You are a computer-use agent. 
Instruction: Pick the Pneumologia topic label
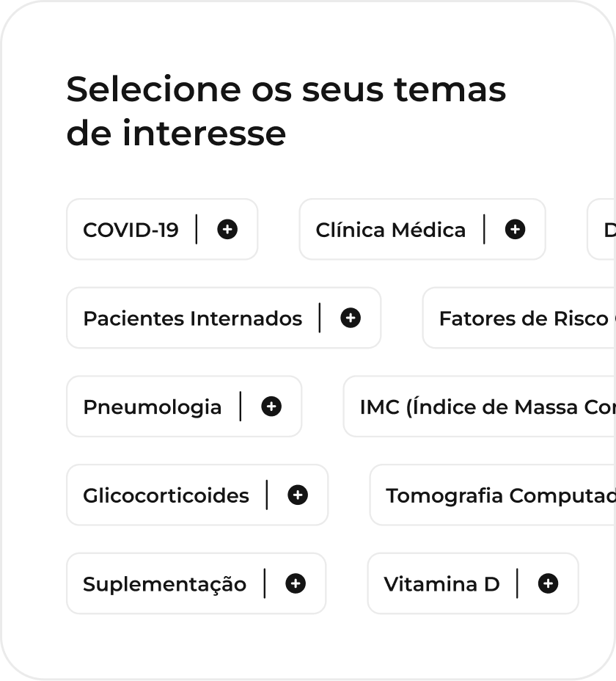point(153,407)
